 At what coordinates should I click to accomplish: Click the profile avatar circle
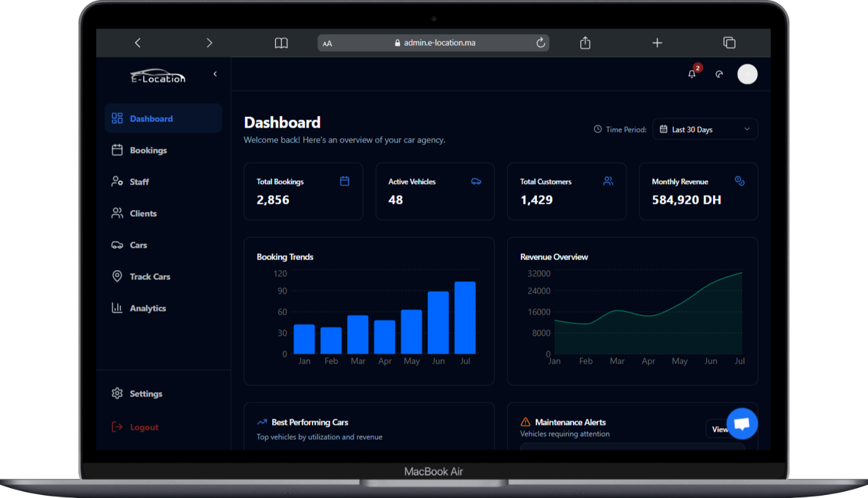point(748,74)
